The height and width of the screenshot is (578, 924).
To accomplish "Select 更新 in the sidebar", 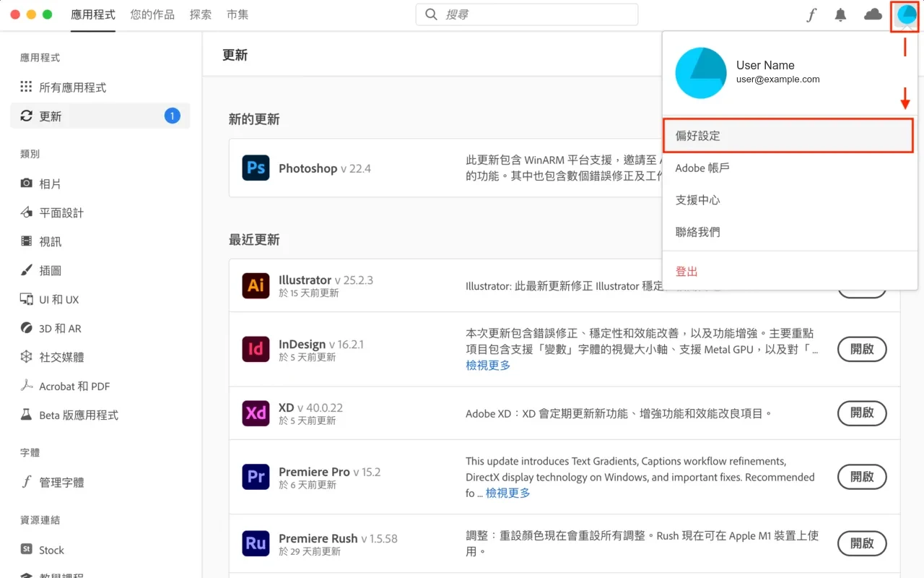I will (100, 116).
